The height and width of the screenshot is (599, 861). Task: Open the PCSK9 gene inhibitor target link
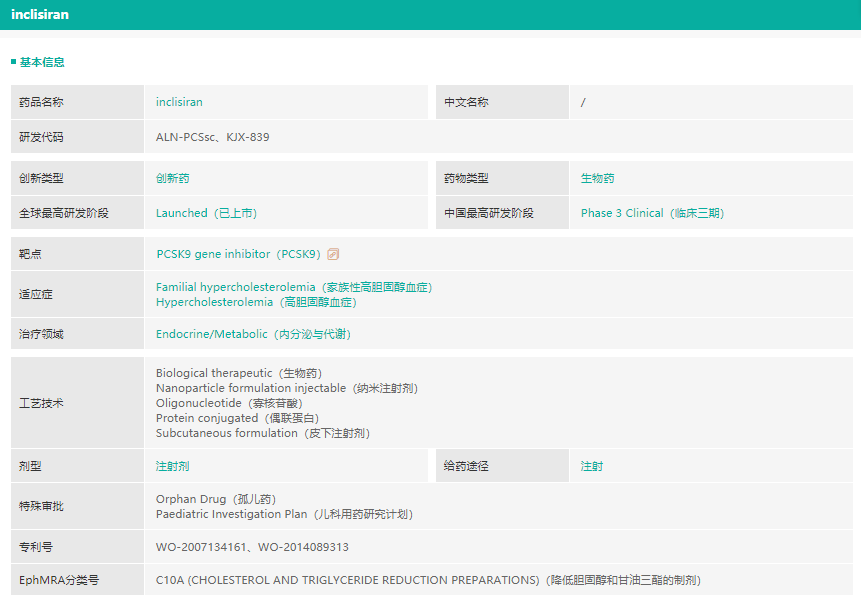click(238, 254)
